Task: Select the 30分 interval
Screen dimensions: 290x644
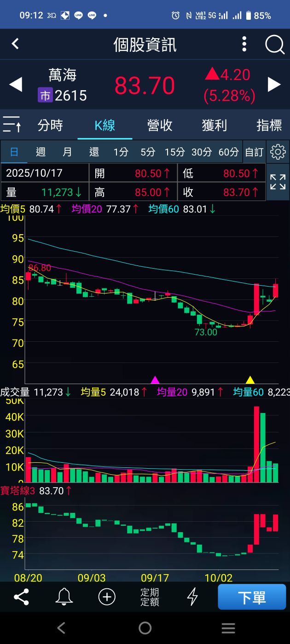Action: coord(202,152)
